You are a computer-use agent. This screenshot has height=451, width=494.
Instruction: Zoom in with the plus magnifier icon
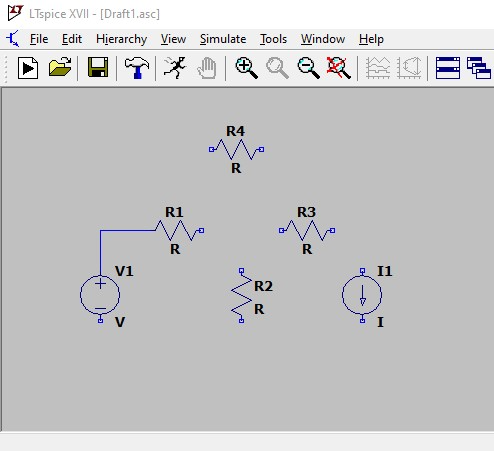pos(246,68)
